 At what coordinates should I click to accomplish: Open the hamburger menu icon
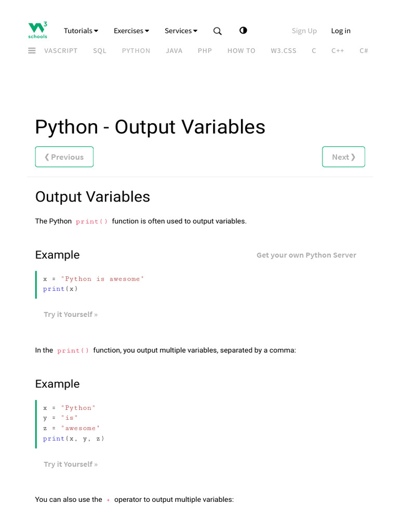(x=32, y=50)
